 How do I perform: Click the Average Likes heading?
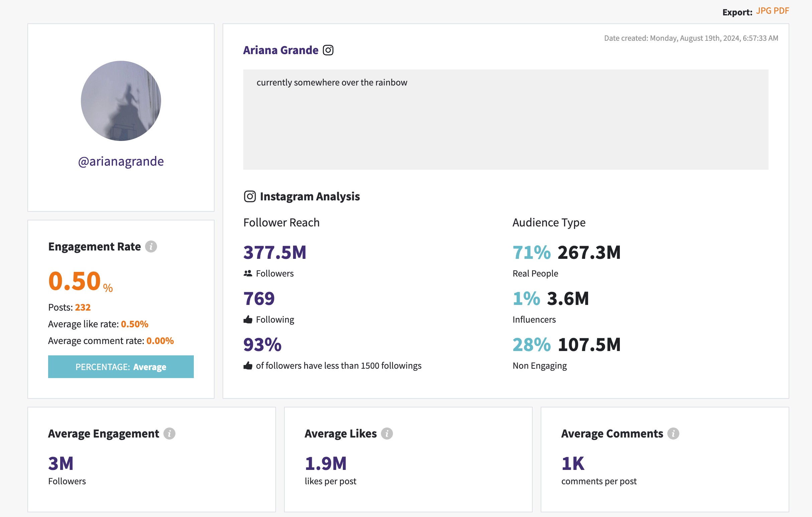coord(341,434)
